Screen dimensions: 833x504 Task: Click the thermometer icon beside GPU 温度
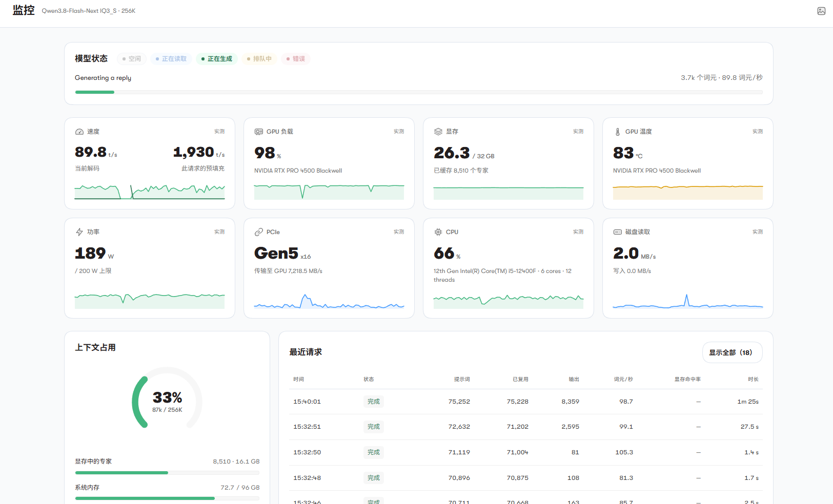click(618, 132)
